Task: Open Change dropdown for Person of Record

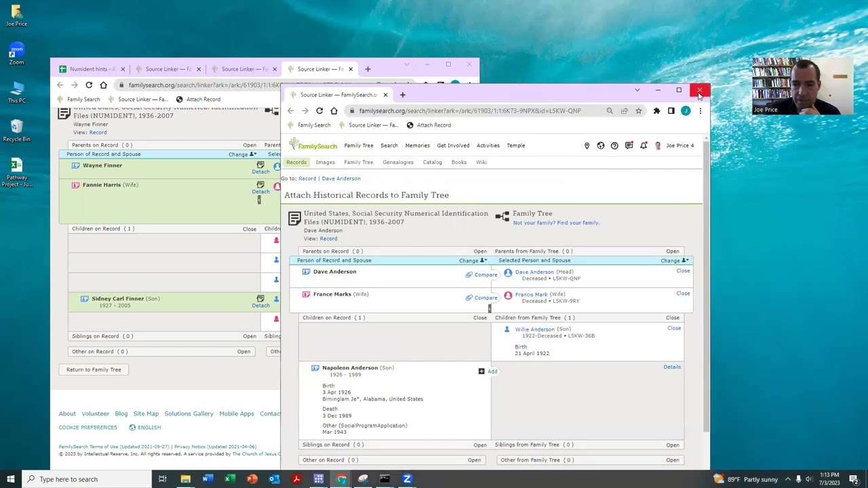Action: click(473, 261)
